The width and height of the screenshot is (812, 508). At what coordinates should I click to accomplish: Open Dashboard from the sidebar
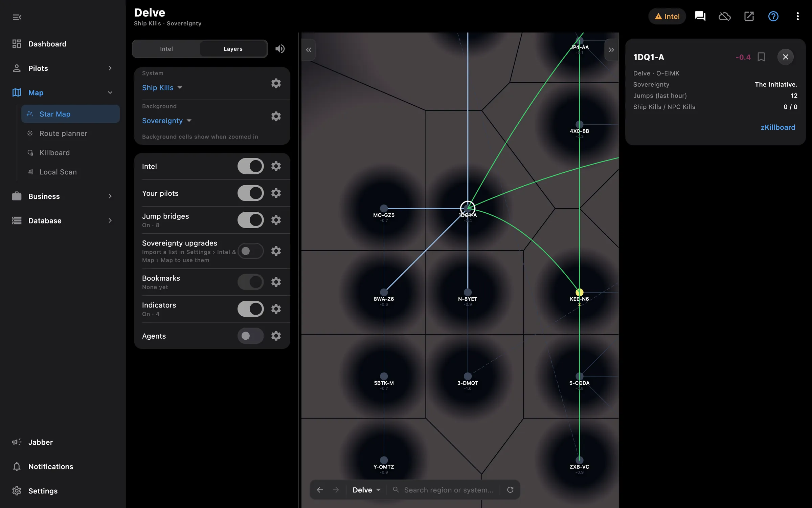point(63,44)
